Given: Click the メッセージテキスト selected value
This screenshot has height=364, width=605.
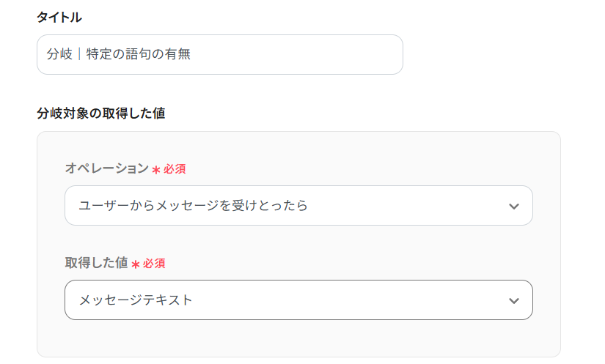Looking at the screenshot, I should (x=136, y=300).
